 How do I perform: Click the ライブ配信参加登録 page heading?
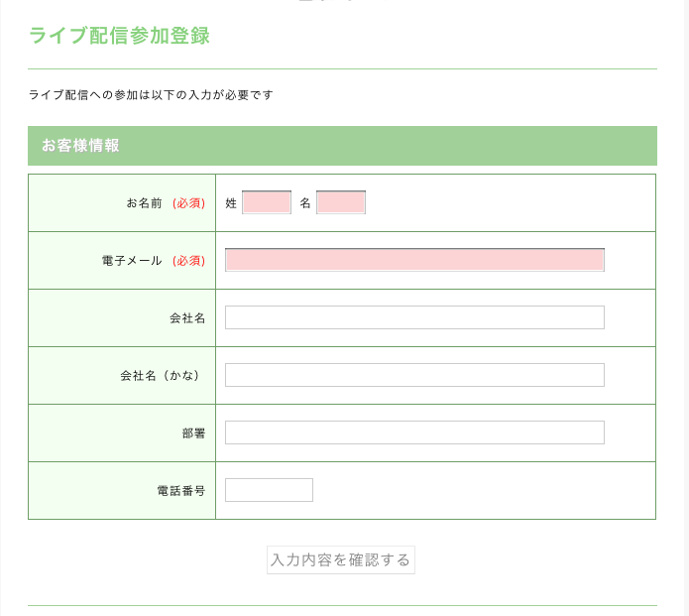(119, 36)
